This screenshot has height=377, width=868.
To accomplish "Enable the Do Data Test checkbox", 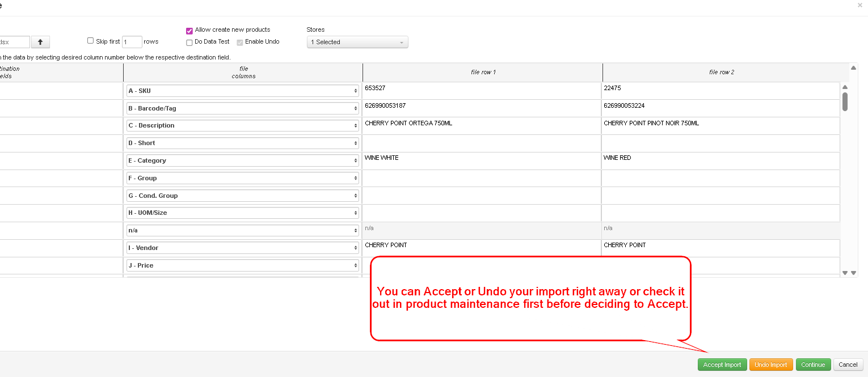I will (x=189, y=43).
